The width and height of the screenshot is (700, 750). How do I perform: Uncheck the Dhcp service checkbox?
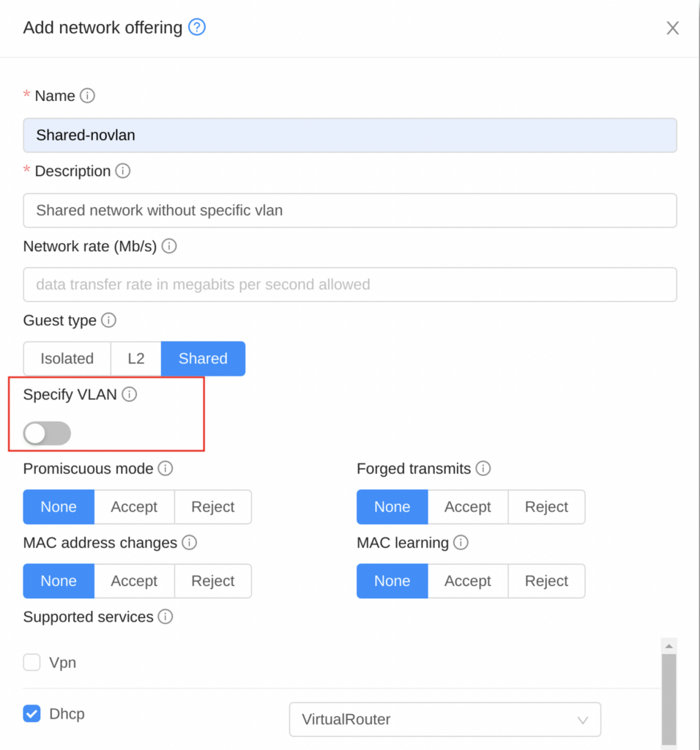32,713
